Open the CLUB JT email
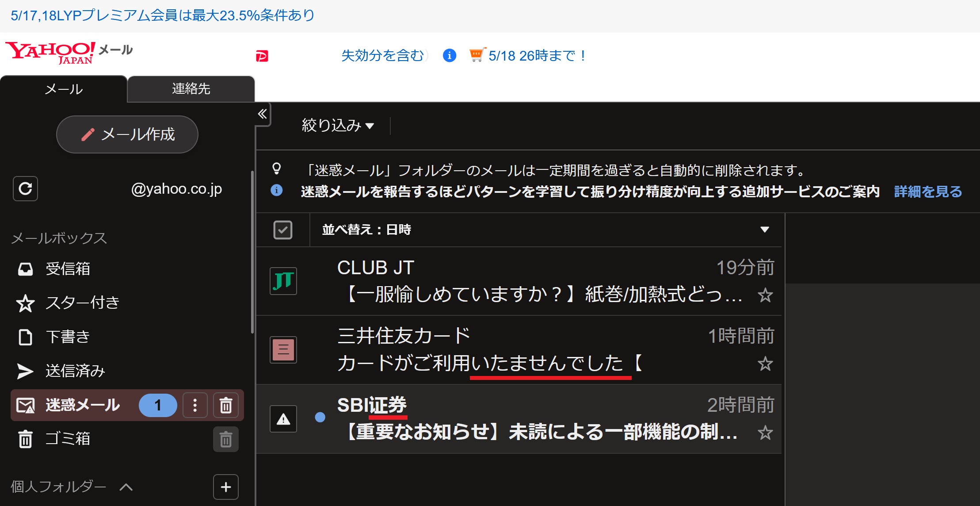The width and height of the screenshot is (980, 506). (519, 281)
